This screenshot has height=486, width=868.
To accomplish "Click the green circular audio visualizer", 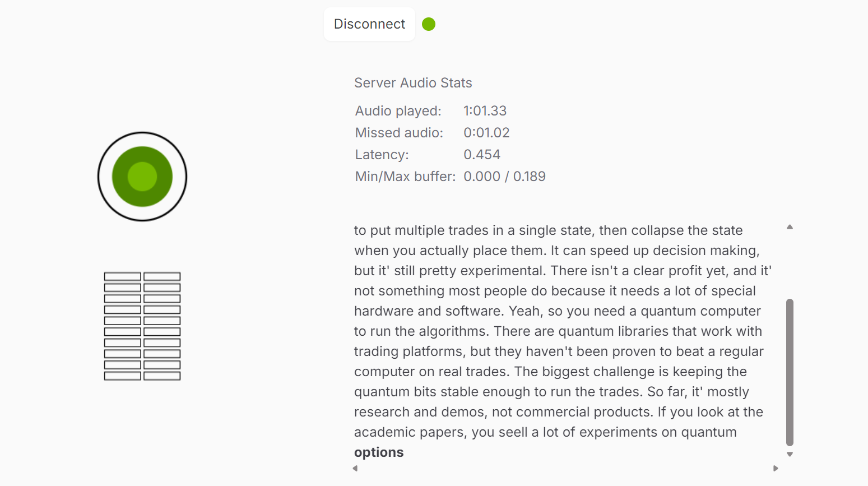I will (x=142, y=177).
